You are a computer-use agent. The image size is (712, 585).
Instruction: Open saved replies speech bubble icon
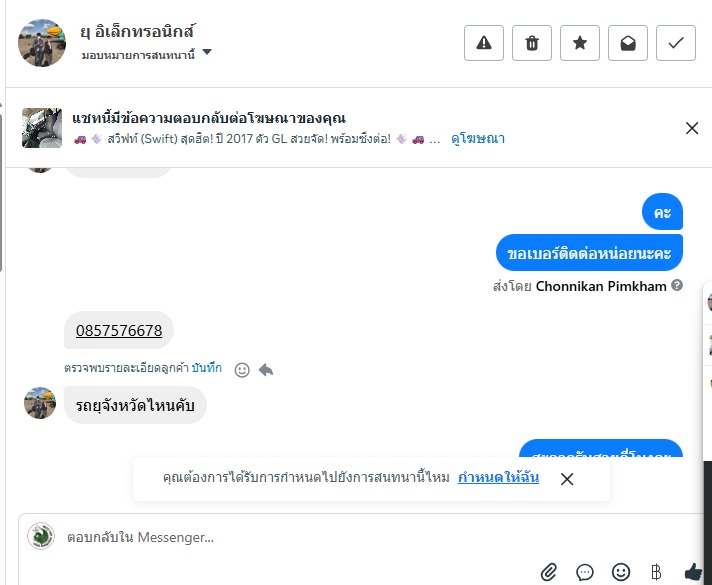click(585, 572)
